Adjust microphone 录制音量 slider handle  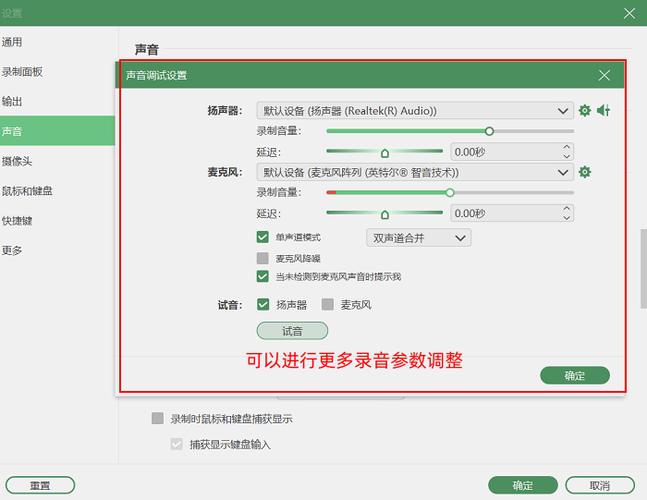pos(450,193)
